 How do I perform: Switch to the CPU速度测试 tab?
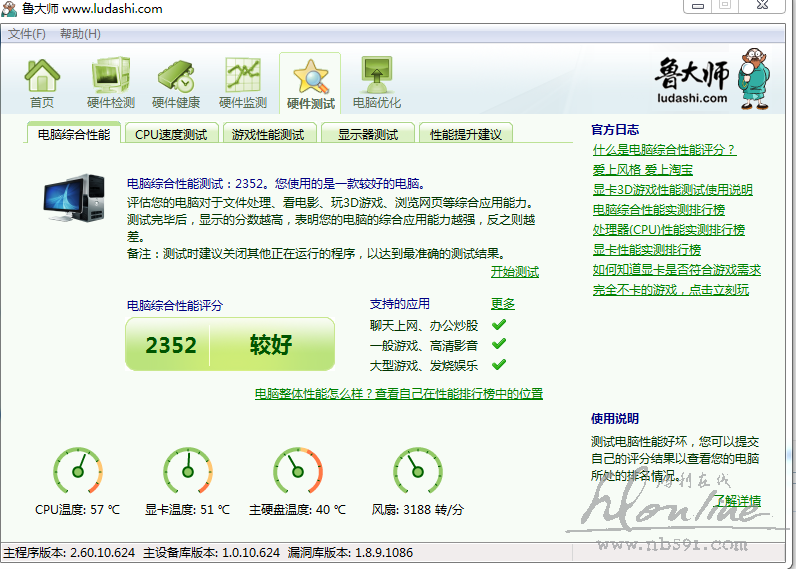[171, 134]
